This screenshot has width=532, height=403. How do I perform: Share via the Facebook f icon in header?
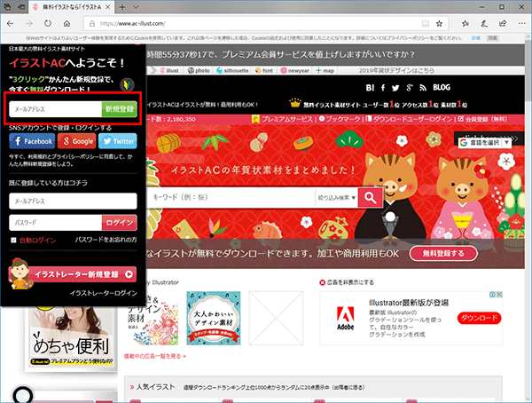coord(383,88)
